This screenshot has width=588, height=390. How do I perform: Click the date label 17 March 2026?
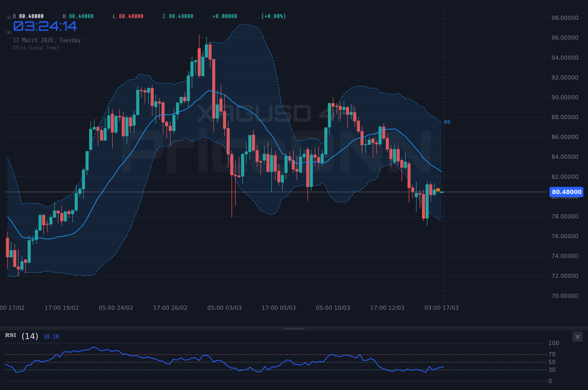pos(47,40)
